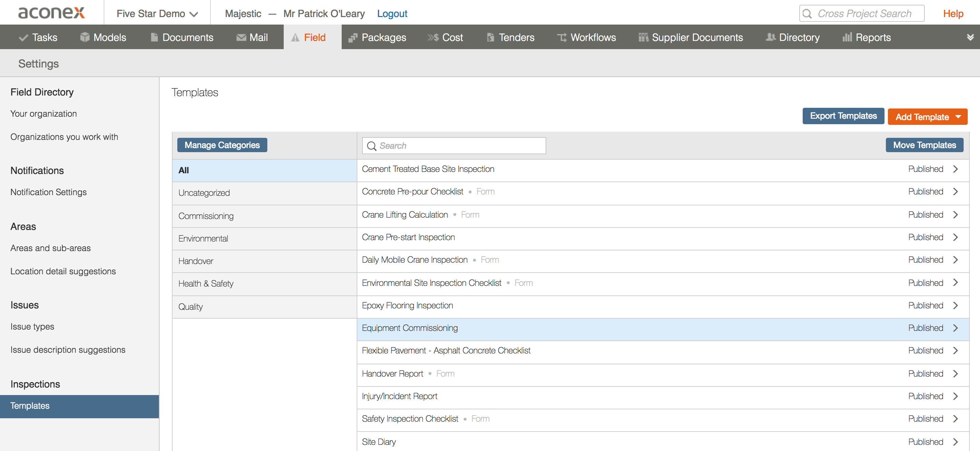Image resolution: width=980 pixels, height=451 pixels.
Task: Click the Manage Categories button
Action: pos(222,145)
